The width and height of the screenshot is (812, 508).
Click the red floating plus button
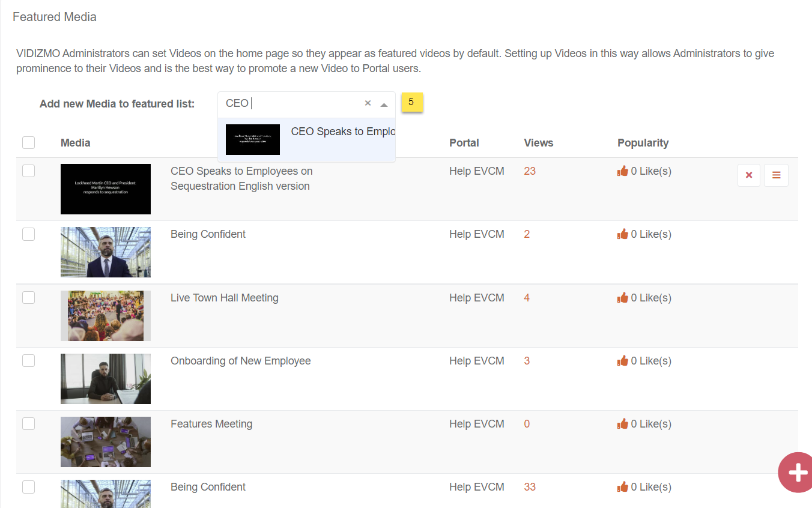[x=797, y=473]
